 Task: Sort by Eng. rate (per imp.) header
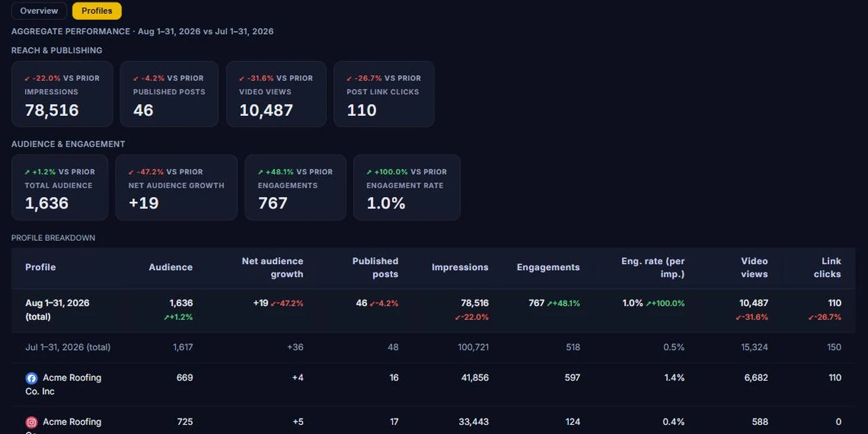pyautogui.click(x=652, y=268)
